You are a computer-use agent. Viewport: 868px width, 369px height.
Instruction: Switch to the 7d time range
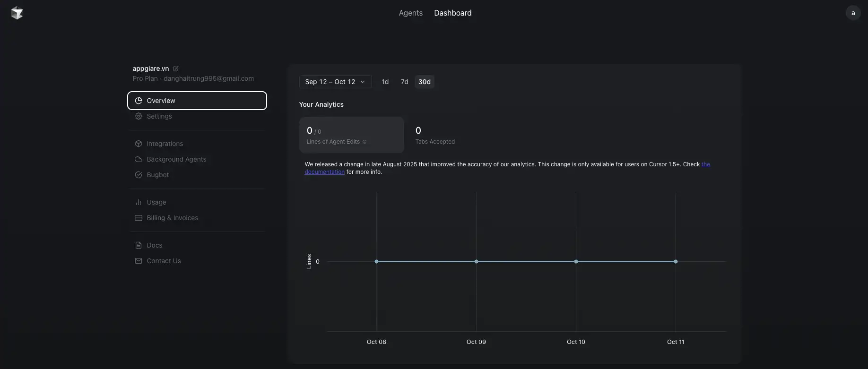(404, 82)
